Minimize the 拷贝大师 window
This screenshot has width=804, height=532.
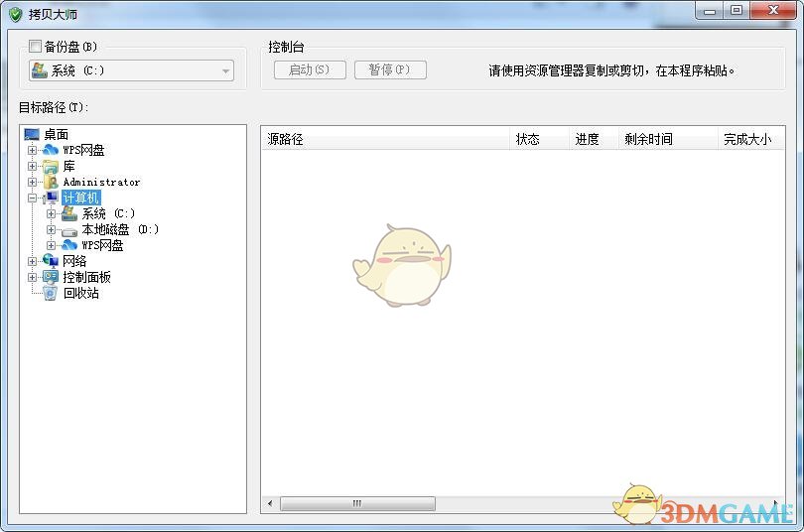point(710,11)
